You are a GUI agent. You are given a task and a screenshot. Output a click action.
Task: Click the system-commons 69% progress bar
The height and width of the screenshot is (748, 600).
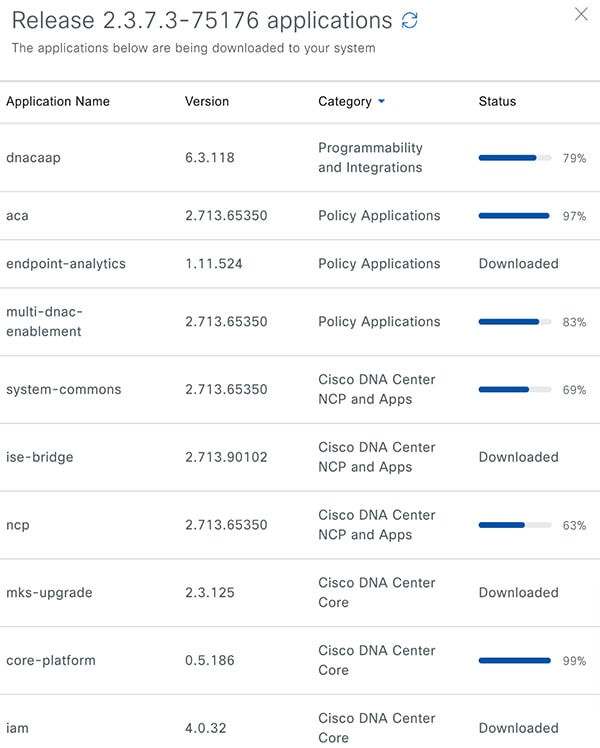(515, 390)
